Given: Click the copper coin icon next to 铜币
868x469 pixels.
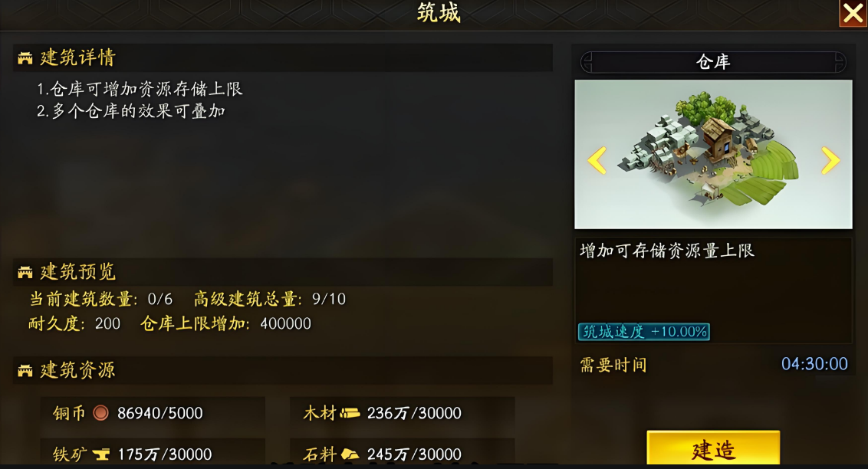Looking at the screenshot, I should (100, 412).
